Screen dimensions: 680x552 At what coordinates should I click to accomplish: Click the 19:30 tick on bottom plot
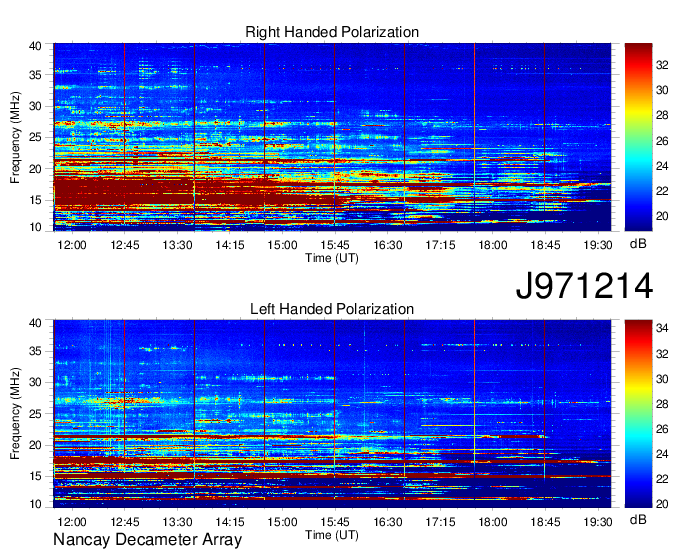point(598,522)
